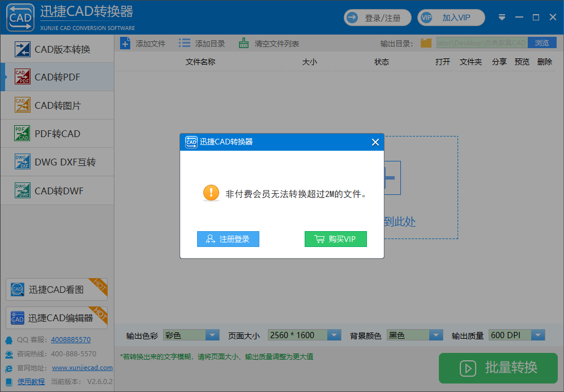Screen dimensions: 564x392
Task: Click the red CAD to PDF icon
Action: (22, 76)
